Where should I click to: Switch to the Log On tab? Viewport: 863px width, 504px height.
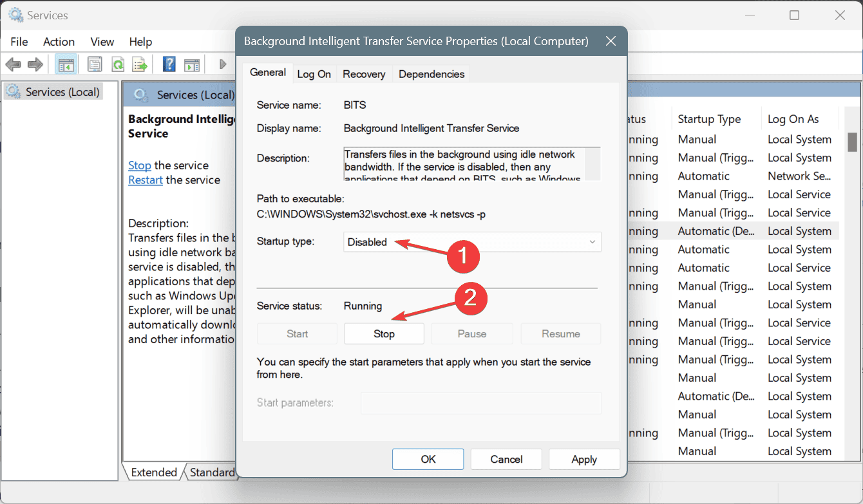point(314,74)
